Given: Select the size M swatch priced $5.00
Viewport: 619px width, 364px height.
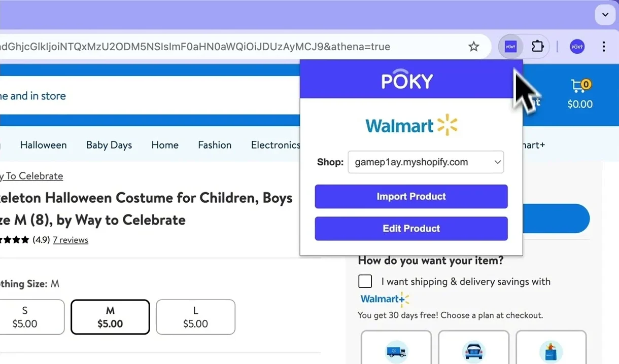Looking at the screenshot, I should pos(110,317).
